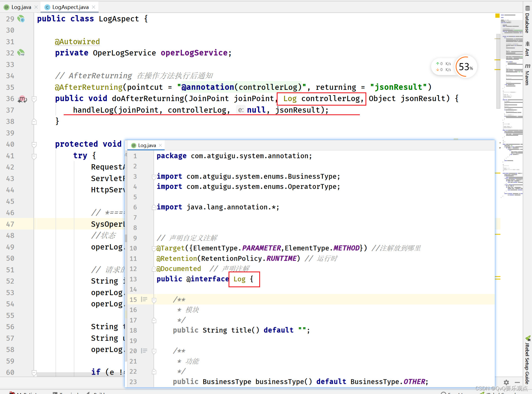532x394 pixels.
Task: Select the LogAspect.java editor tab
Action: click(70, 7)
